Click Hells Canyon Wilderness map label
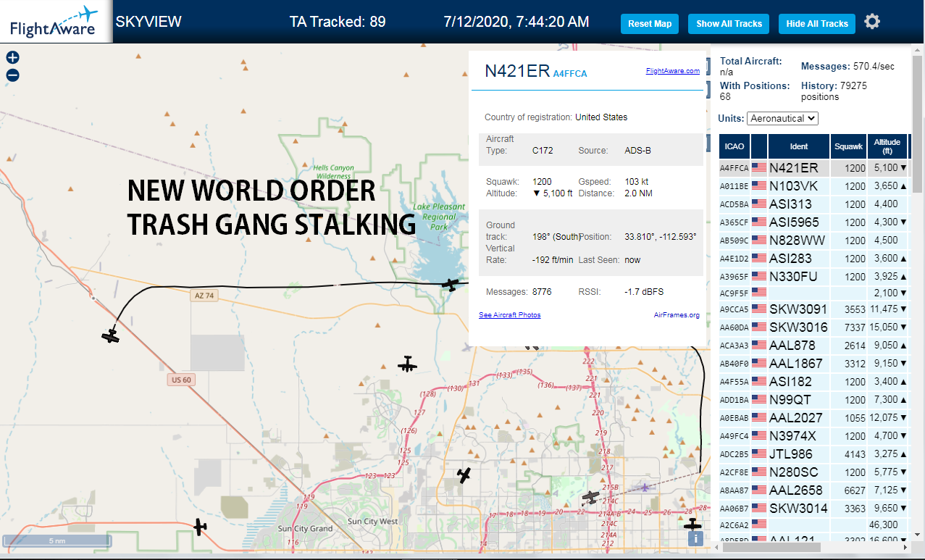 coord(333,172)
